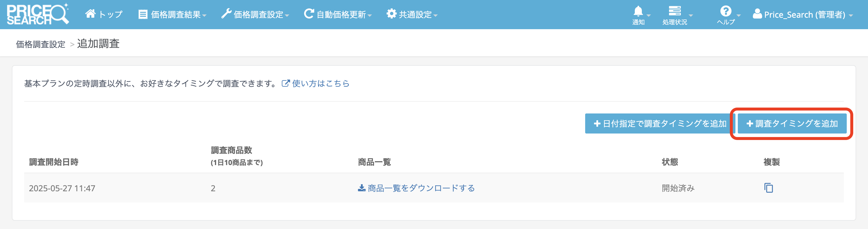Click the PRICE SEARCH logo

point(38,14)
